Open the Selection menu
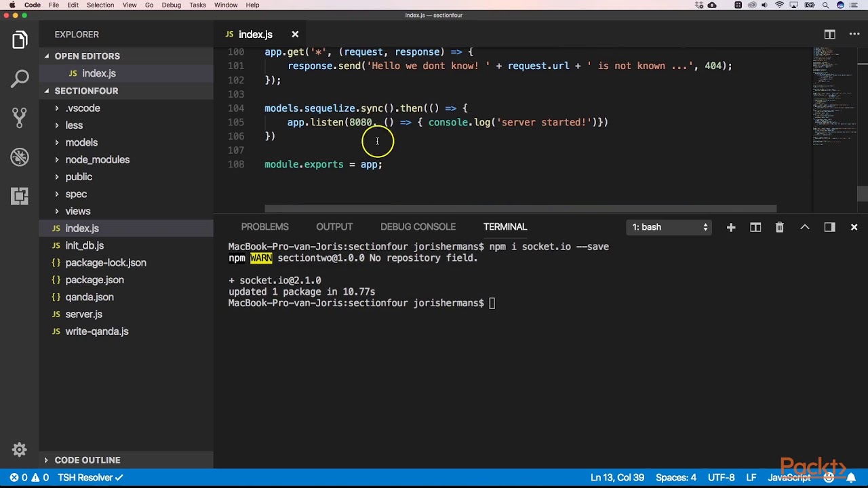The image size is (868, 488). pos(100,5)
